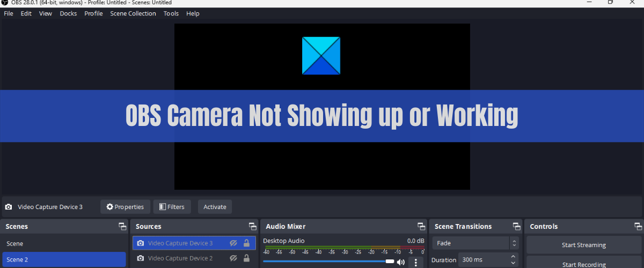This screenshot has height=268, width=644.
Task: Toggle visibility of Video Capture Device 3
Action: 233,243
